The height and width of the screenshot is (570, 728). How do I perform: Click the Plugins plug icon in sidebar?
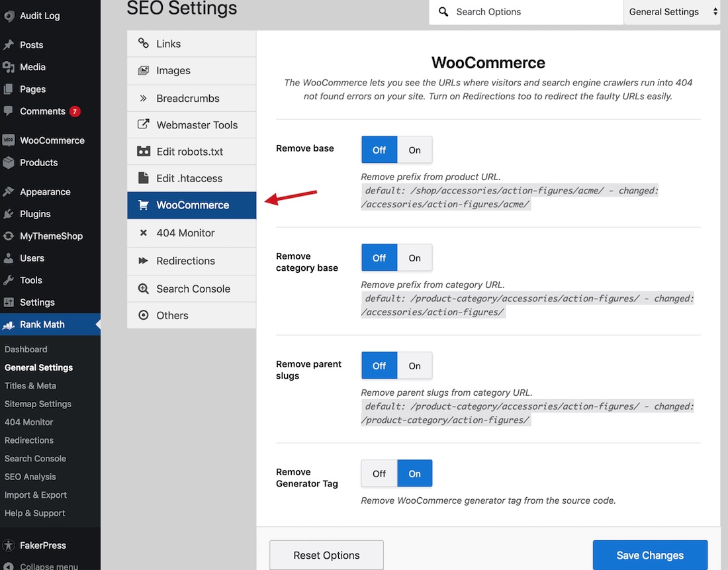(9, 214)
